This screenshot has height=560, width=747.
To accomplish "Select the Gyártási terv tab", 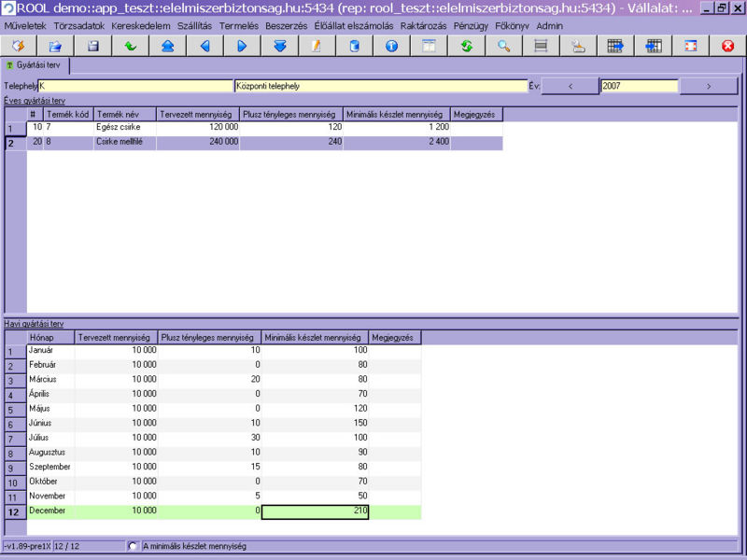I will click(x=36, y=65).
